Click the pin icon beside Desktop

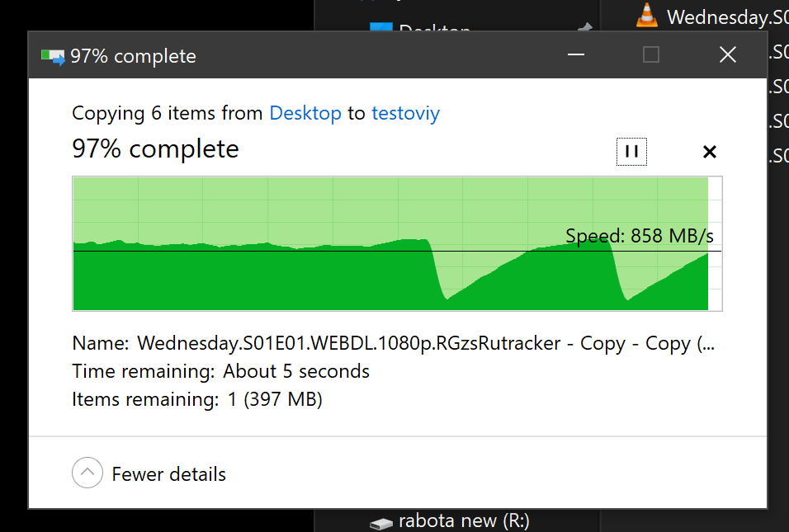584,28
